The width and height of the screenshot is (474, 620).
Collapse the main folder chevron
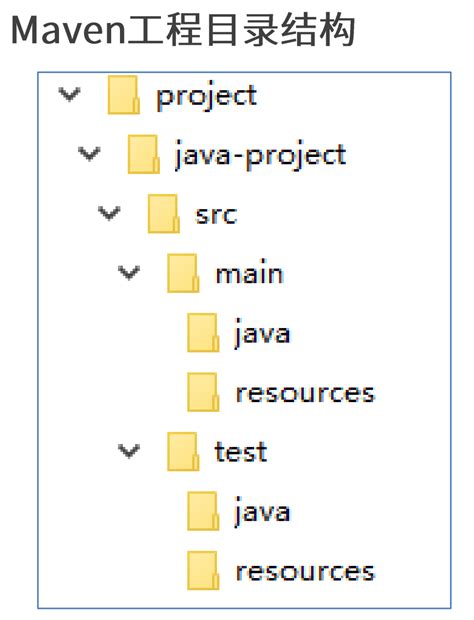[129, 272]
